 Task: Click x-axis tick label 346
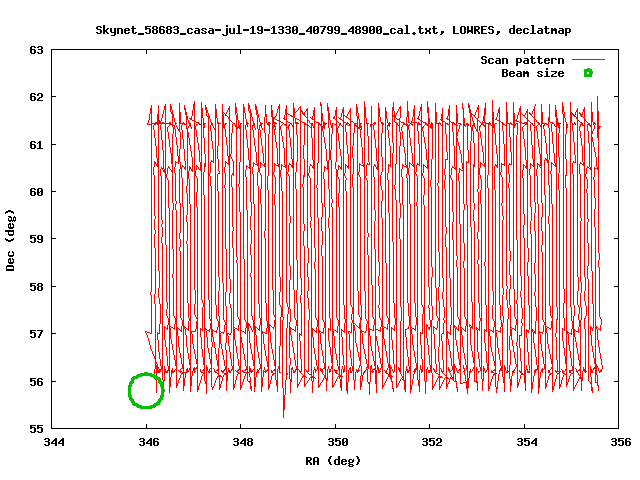pyautogui.click(x=149, y=442)
